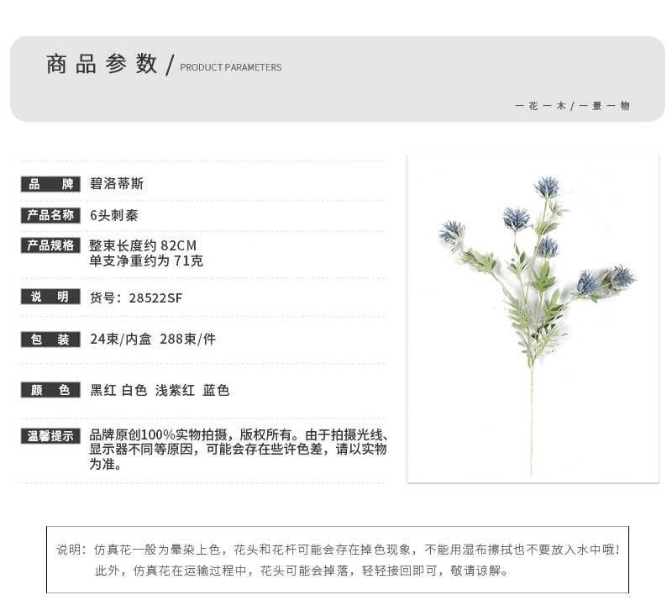This screenshot has height=616, width=672.
Task: Select the 产品规格 label tag
Action: [50, 245]
